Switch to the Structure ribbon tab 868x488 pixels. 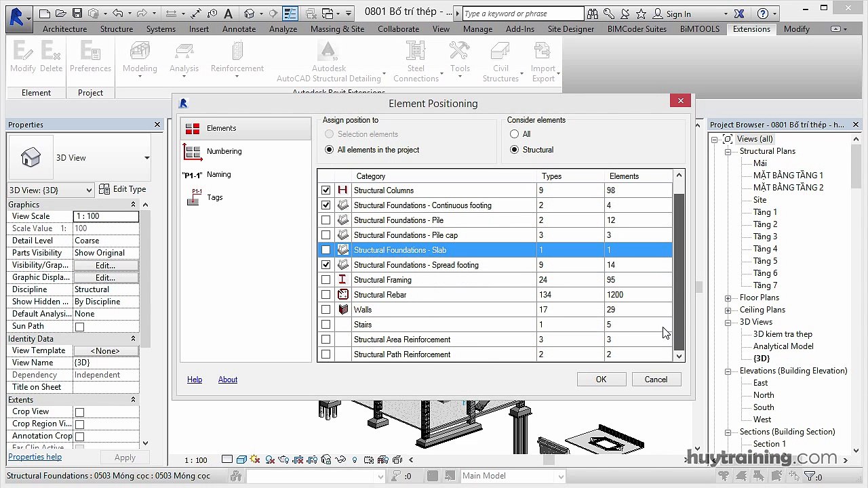[117, 29]
